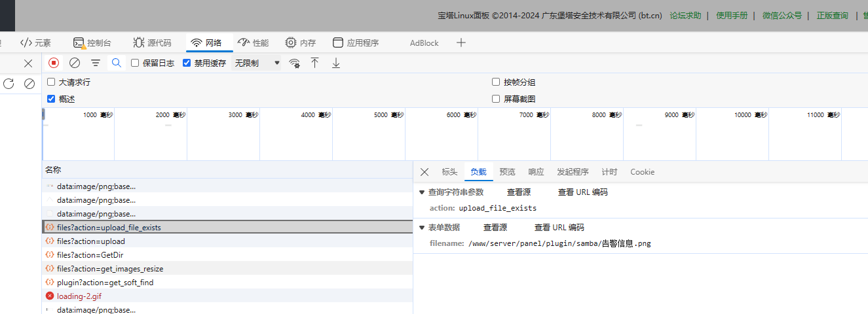868x314 pixels.
Task: Select the 负载 request tab
Action: point(478,172)
